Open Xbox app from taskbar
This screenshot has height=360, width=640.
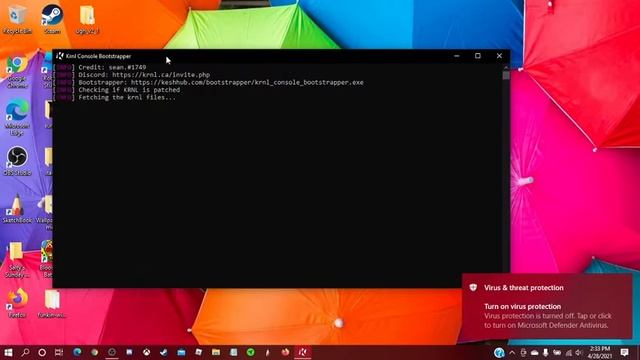[x=147, y=352]
